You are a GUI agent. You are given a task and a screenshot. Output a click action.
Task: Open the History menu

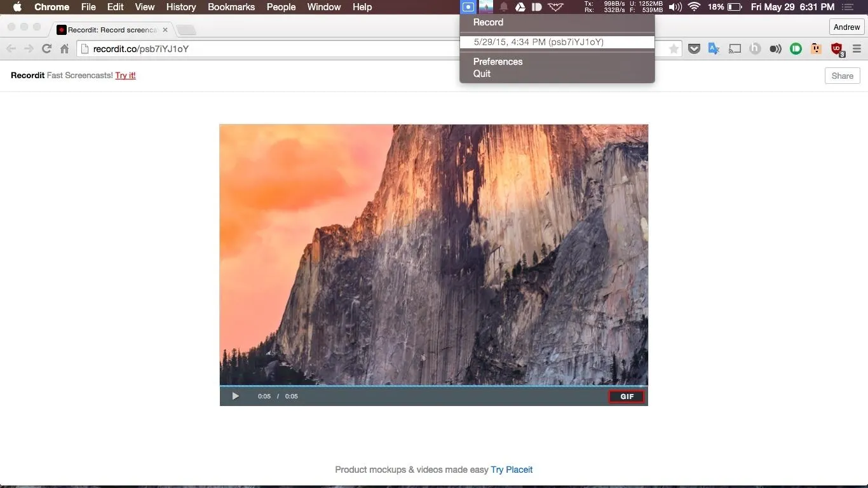pyautogui.click(x=181, y=7)
